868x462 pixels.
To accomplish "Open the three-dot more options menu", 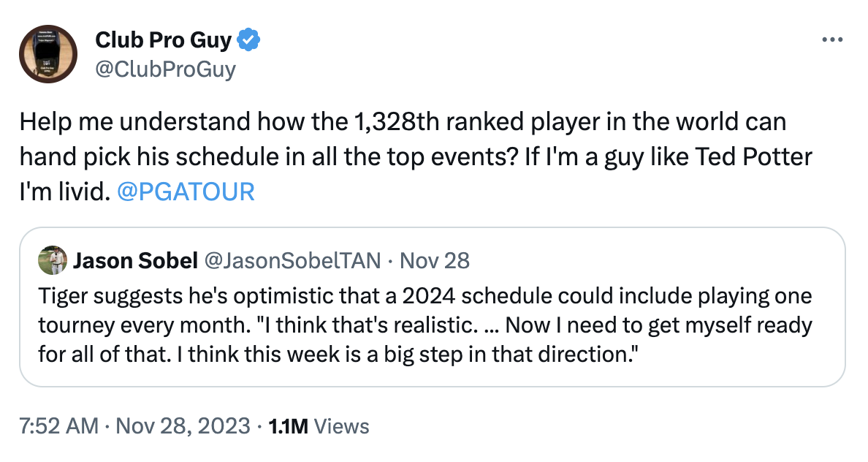I will coord(832,40).
